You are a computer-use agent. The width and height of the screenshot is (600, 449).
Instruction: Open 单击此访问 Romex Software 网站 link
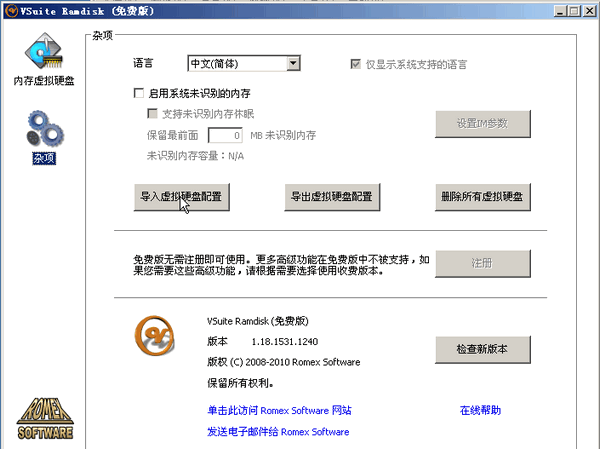coord(279,410)
